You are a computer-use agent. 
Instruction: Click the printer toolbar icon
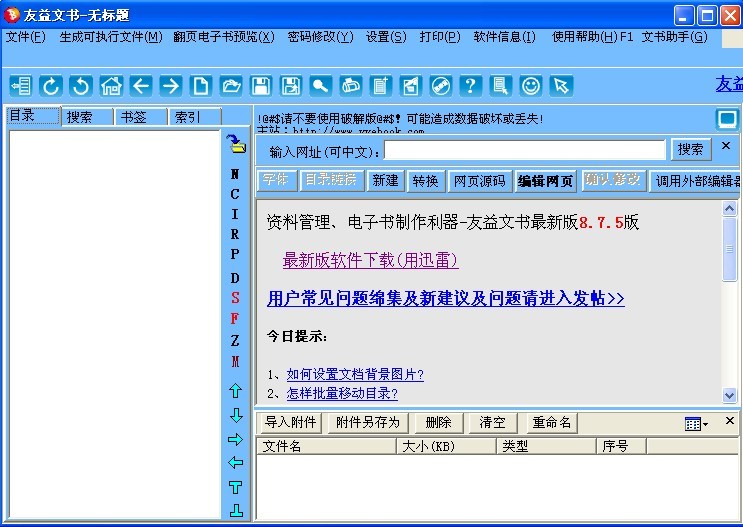tap(351, 86)
